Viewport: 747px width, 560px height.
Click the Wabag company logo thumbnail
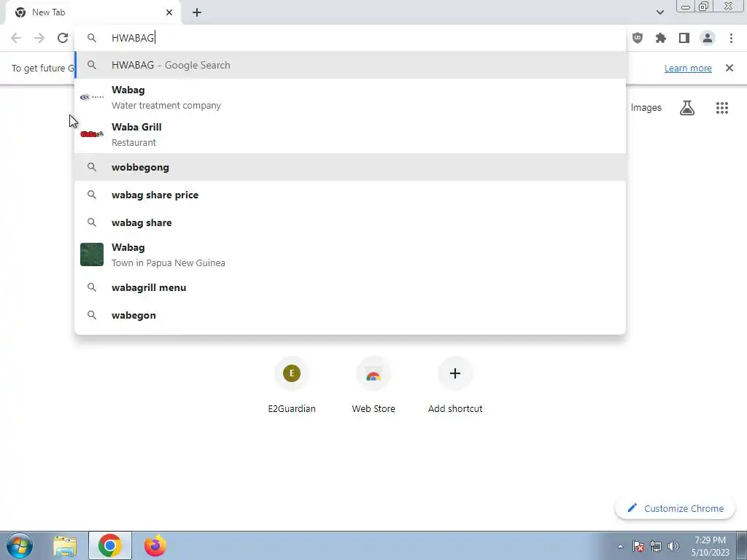(x=91, y=97)
